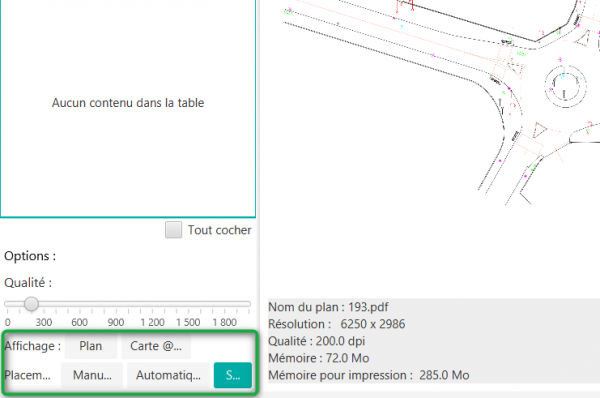Click the teal "S..." button

(233, 375)
